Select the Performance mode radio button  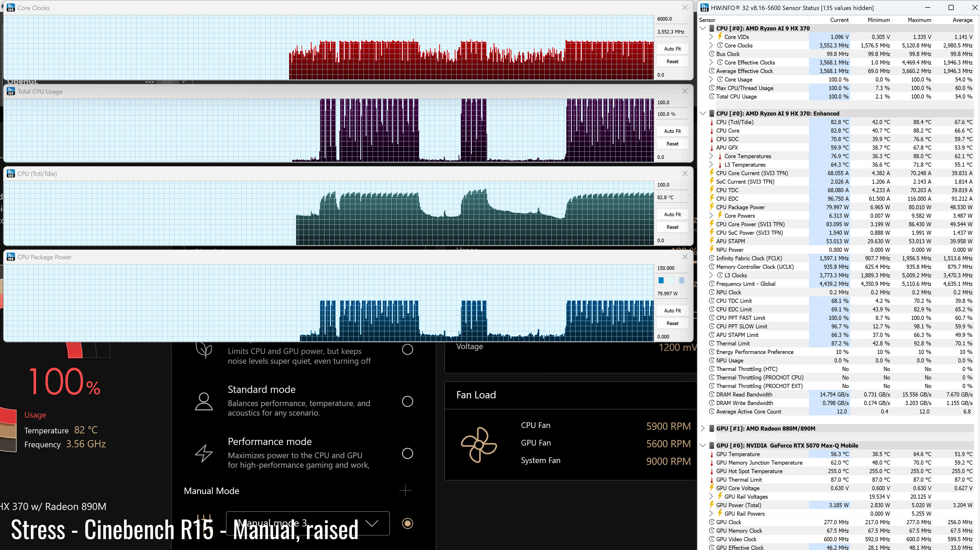(x=407, y=453)
